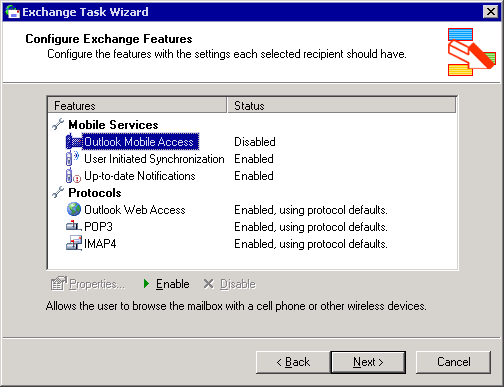
Task: Click the Outlook Mobile Access phone icon
Action: click(x=74, y=142)
